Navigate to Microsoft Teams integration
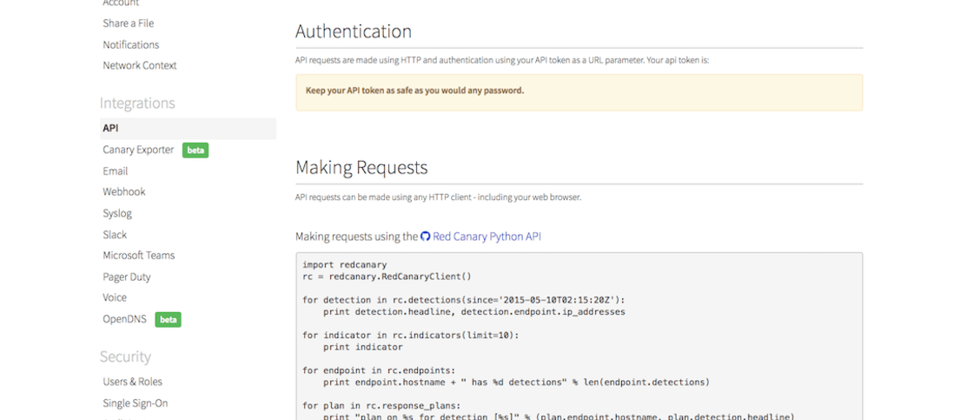980x420 pixels. (139, 256)
